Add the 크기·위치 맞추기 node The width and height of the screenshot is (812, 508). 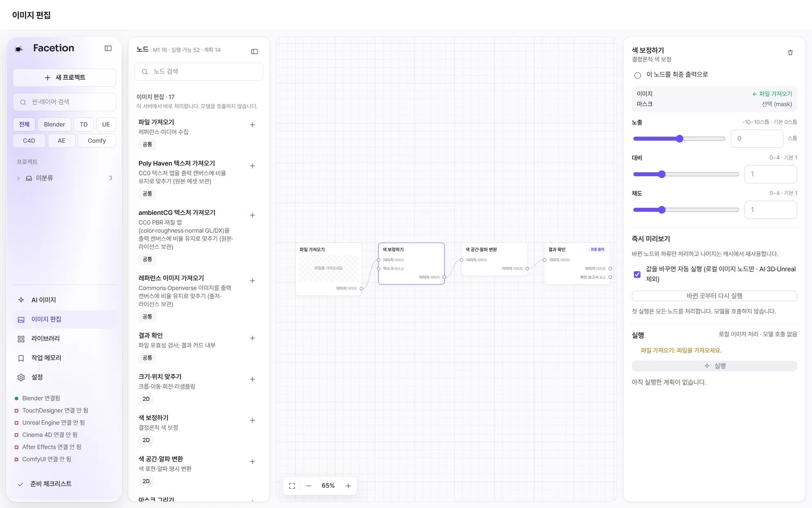[252, 379]
